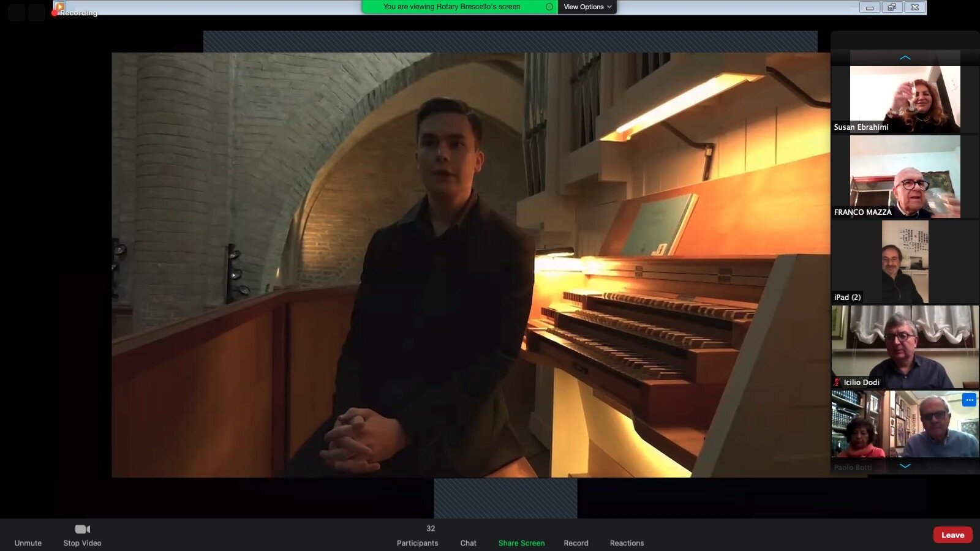Click Share Screen
The height and width of the screenshot is (551, 980).
click(x=521, y=542)
